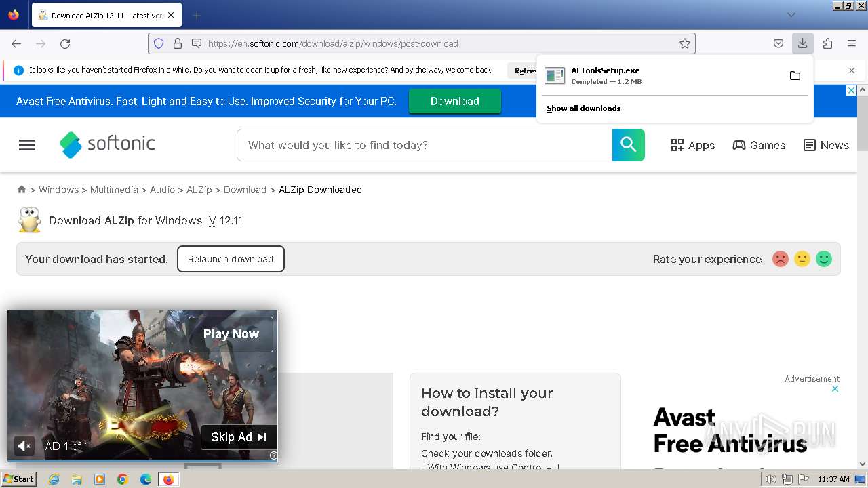The image size is (868, 488).
Task: Reload the current page
Action: click(65, 43)
